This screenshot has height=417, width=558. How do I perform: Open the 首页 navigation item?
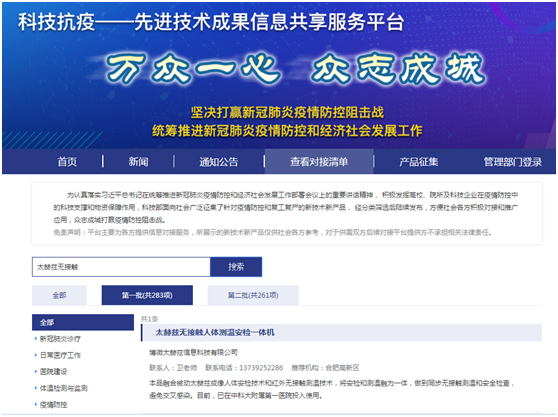coord(67,162)
